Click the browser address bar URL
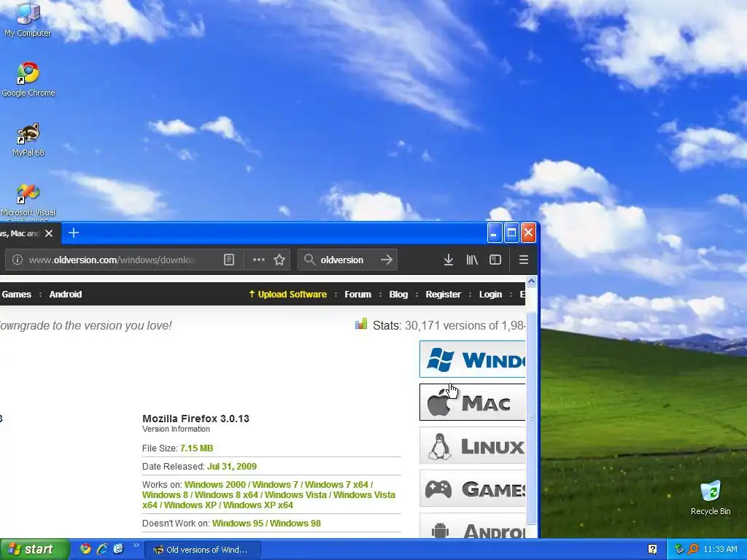Screen dimensions: 747x560 click(112, 260)
